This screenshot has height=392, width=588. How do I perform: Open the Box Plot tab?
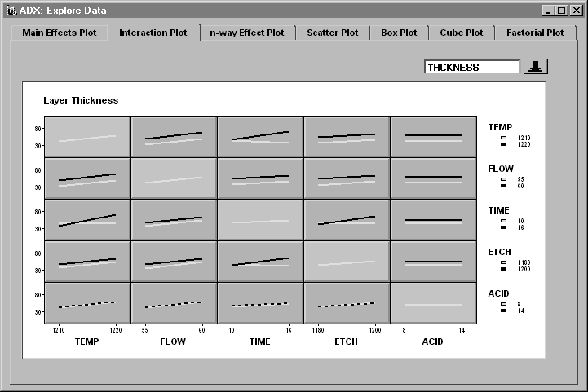(x=399, y=33)
